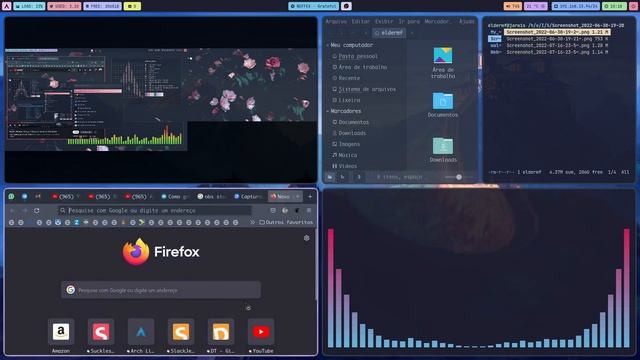Select Imagens bookmark in the sidebar
Viewport: 640px width, 360px height.
tap(346, 144)
